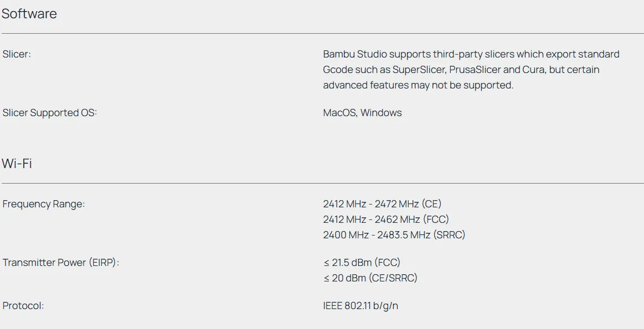
Task: Click the Software section heading
Action: pyautogui.click(x=29, y=14)
